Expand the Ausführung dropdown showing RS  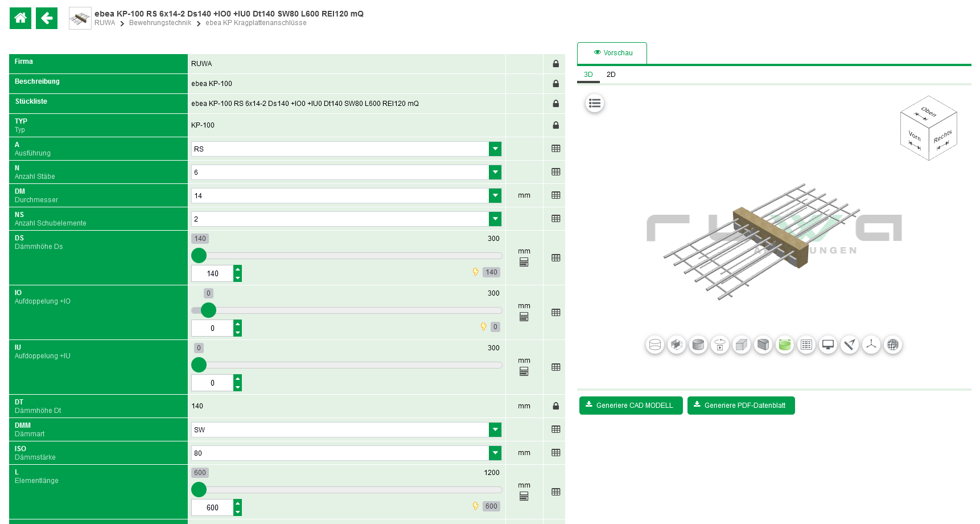[x=495, y=149]
